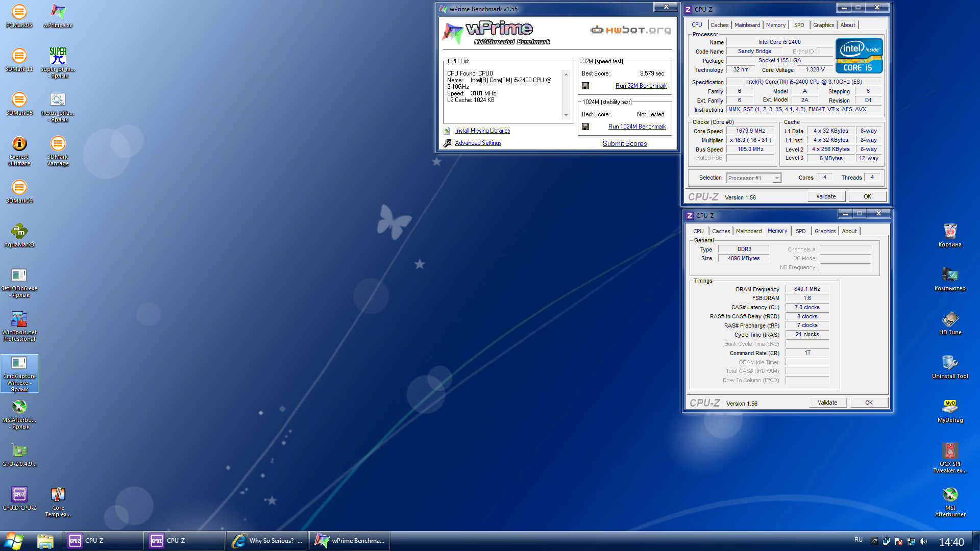This screenshot has width=980, height=551.
Task: Select CmdCapture Win.exe shortcut
Action: click(19, 373)
